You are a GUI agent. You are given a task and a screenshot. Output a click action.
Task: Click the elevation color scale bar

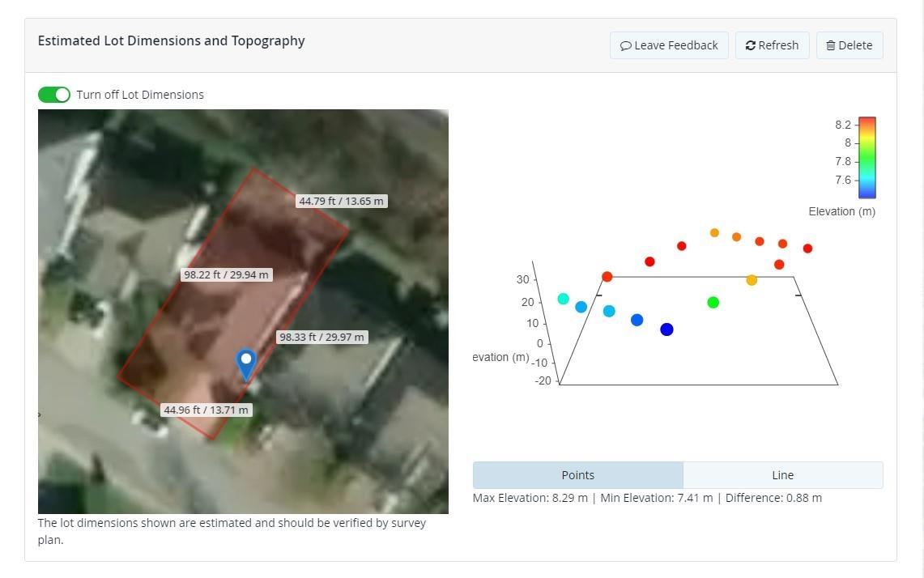867,158
